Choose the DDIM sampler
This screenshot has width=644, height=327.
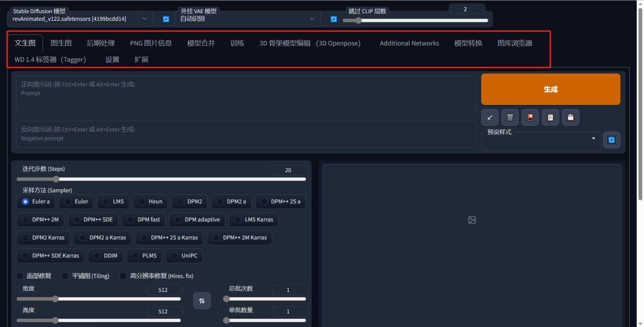coord(106,256)
